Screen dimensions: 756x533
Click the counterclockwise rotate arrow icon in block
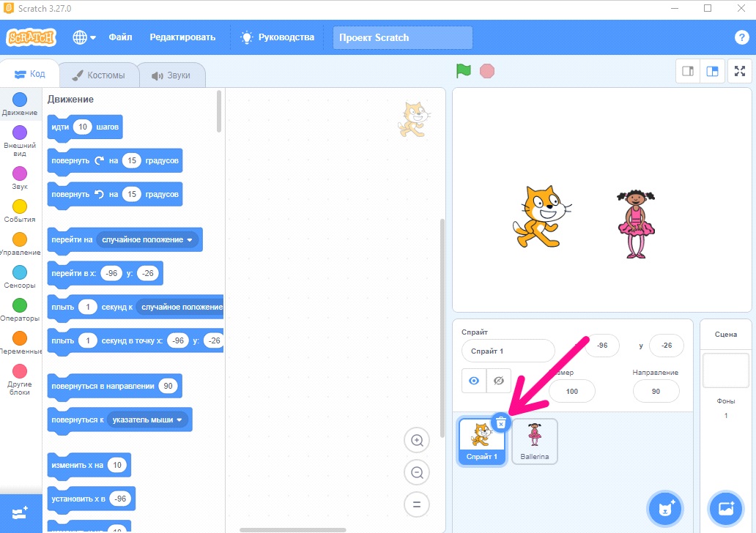(100, 194)
